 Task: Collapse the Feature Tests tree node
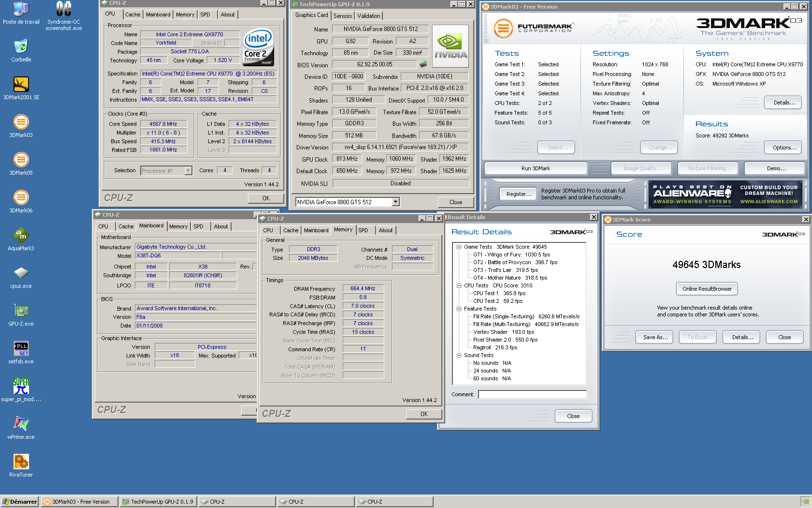tap(459, 309)
